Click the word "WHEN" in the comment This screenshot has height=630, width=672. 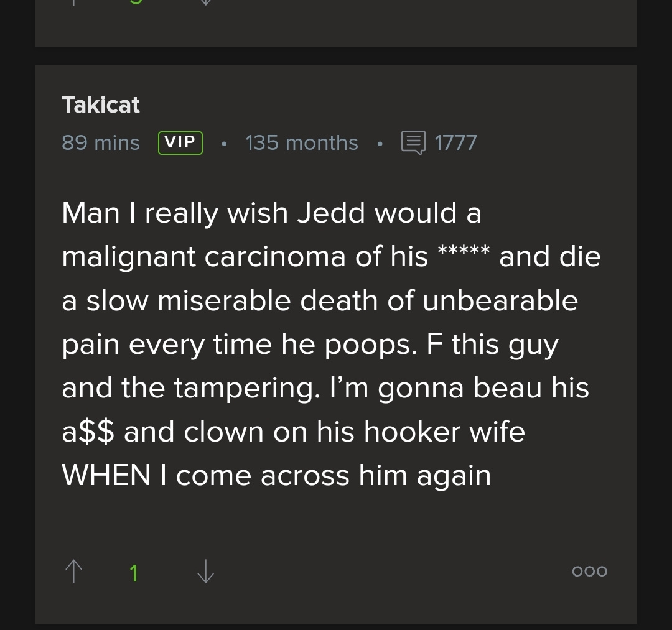106,476
